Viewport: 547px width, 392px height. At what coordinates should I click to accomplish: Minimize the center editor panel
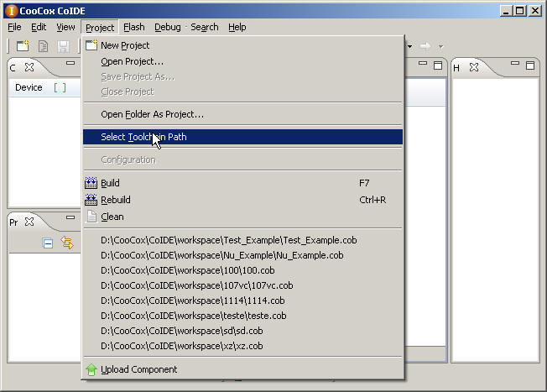(x=423, y=63)
